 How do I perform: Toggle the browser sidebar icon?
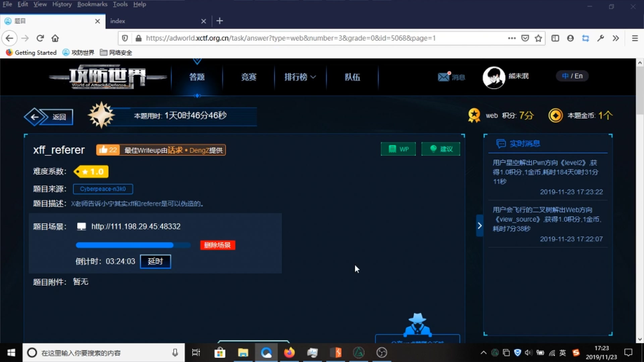click(555, 38)
